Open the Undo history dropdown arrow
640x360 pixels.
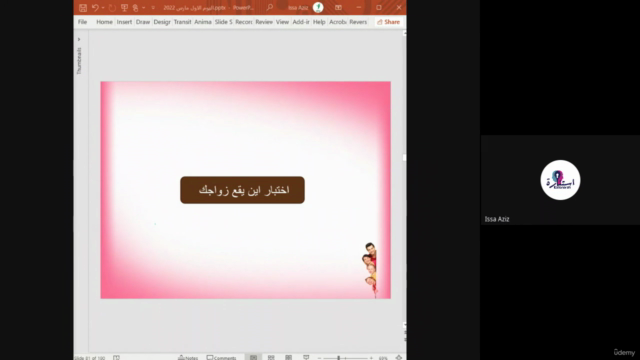(103, 8)
